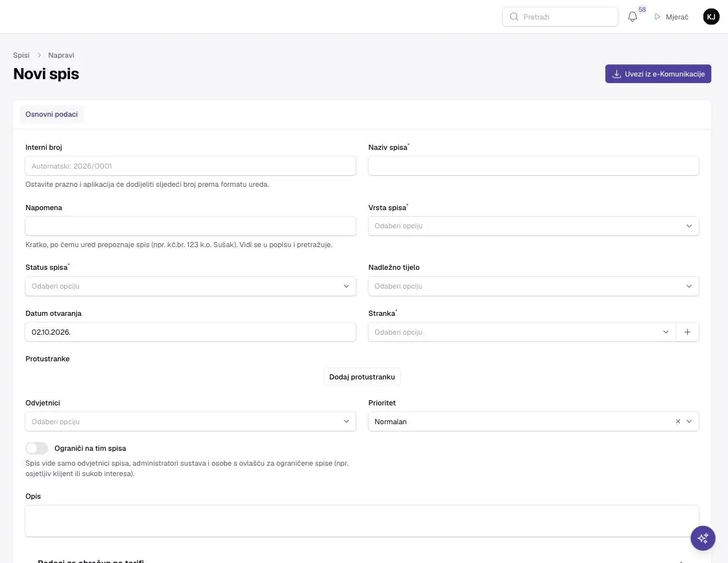728x563 pixels.
Task: Click the download icon on Uvezi button
Action: [616, 74]
